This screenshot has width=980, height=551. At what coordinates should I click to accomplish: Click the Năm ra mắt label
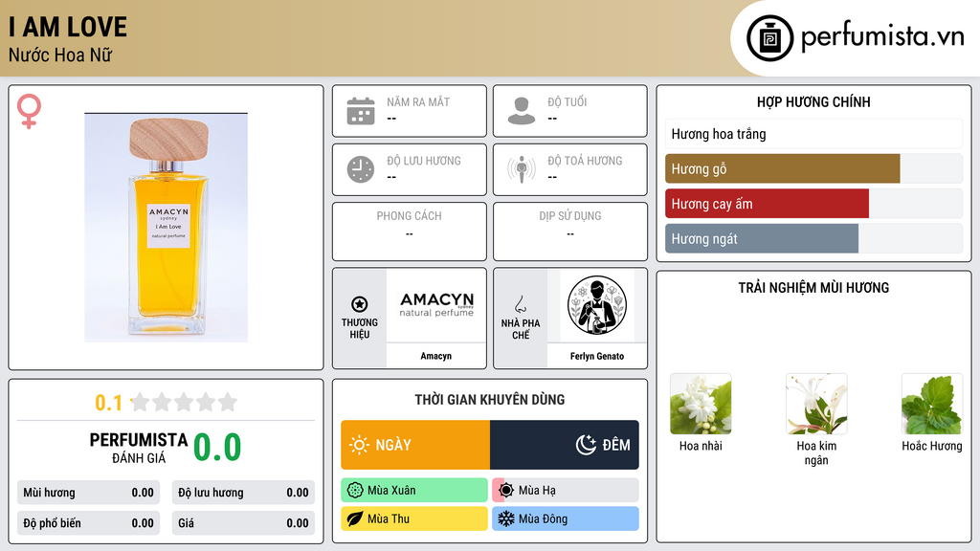pos(418,101)
